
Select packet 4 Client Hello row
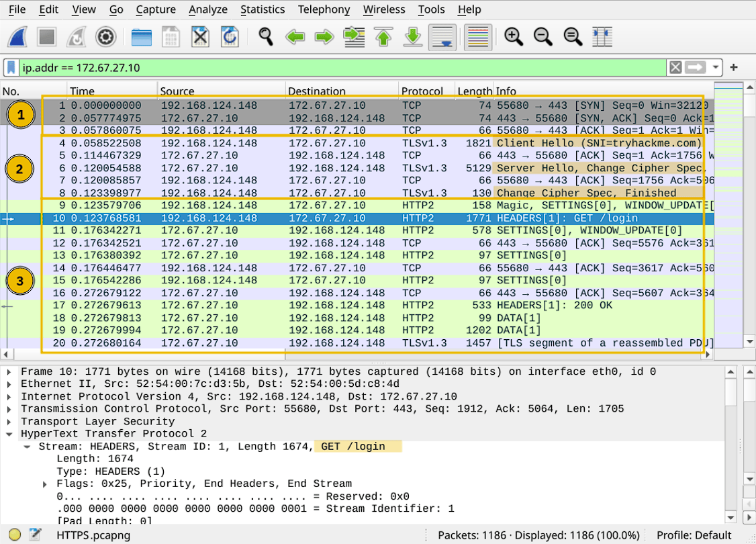(357, 143)
